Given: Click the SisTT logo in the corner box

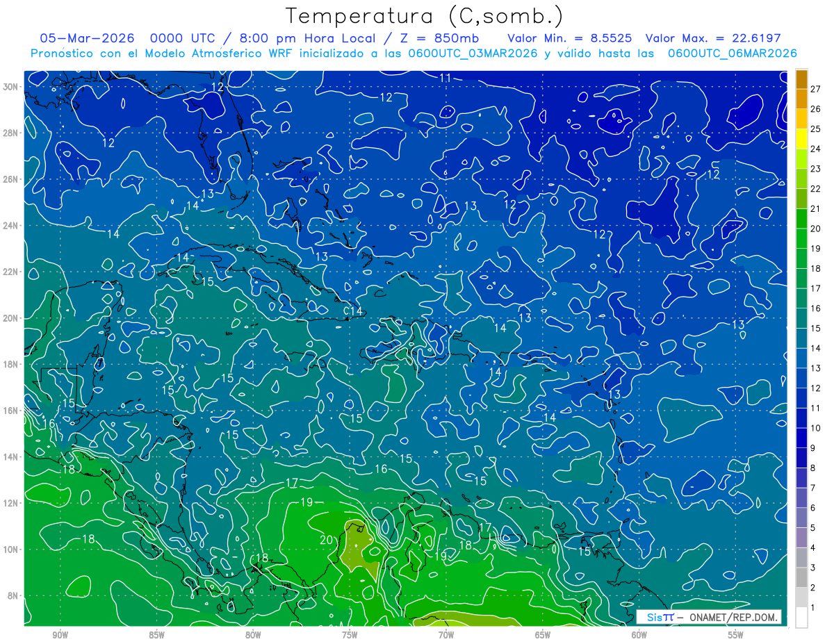Looking at the screenshot, I should pyautogui.click(x=660, y=617).
